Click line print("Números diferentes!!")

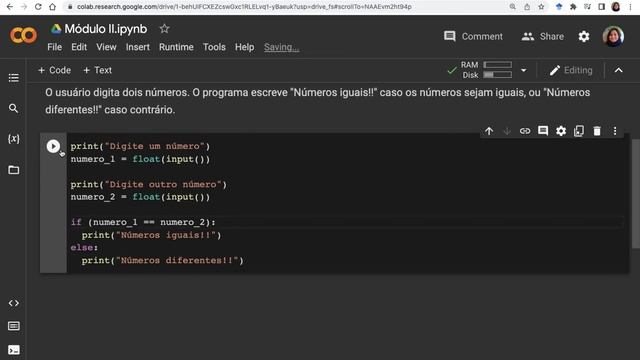pyautogui.click(x=162, y=260)
